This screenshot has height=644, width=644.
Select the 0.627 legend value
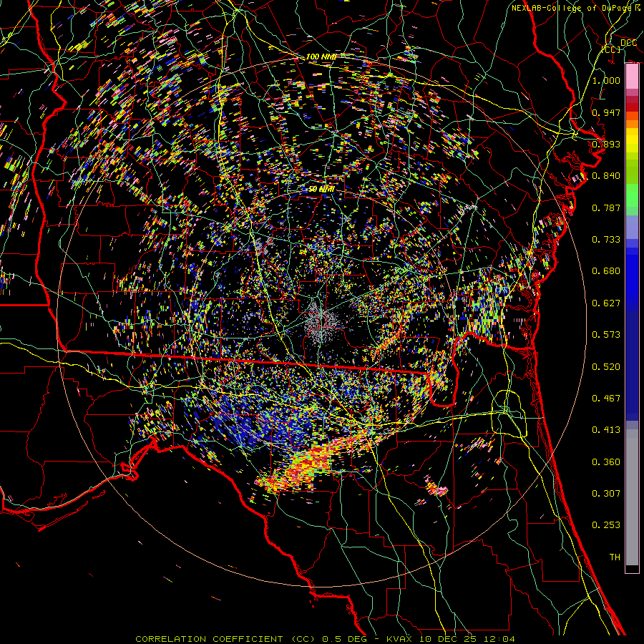click(606, 303)
